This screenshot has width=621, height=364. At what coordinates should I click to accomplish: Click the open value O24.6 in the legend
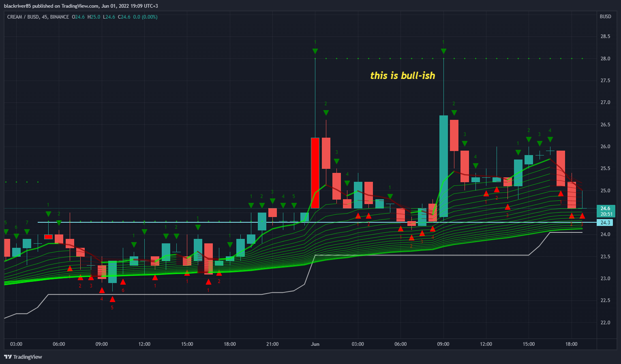[78, 17]
